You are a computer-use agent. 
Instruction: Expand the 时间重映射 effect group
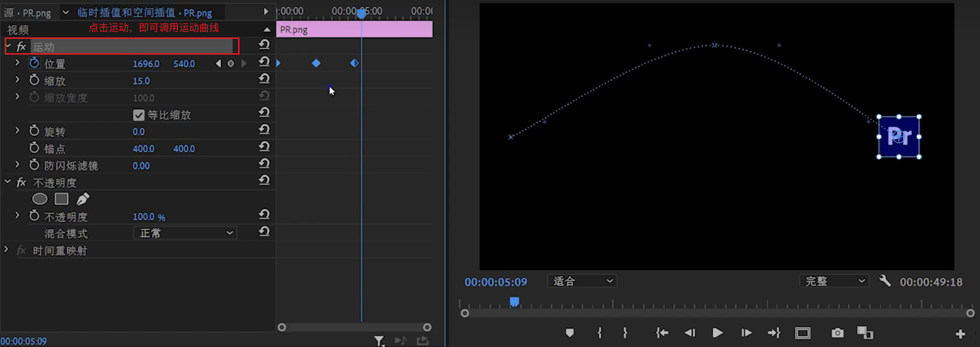(6, 250)
